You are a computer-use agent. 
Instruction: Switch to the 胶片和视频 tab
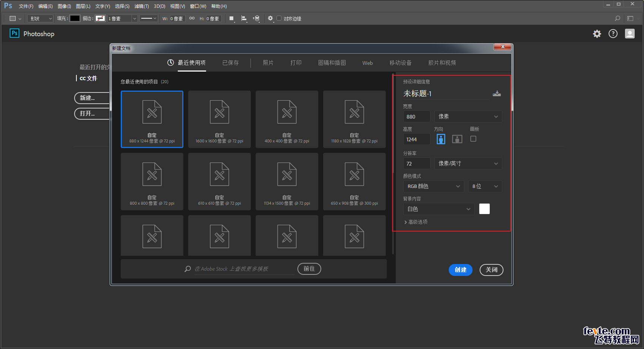tap(442, 63)
